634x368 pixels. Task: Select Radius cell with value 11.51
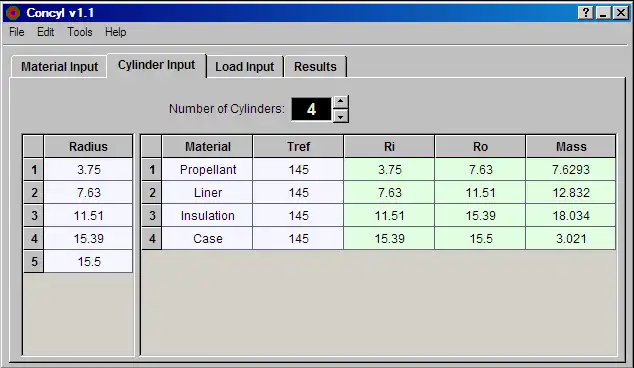pyautogui.click(x=88, y=216)
